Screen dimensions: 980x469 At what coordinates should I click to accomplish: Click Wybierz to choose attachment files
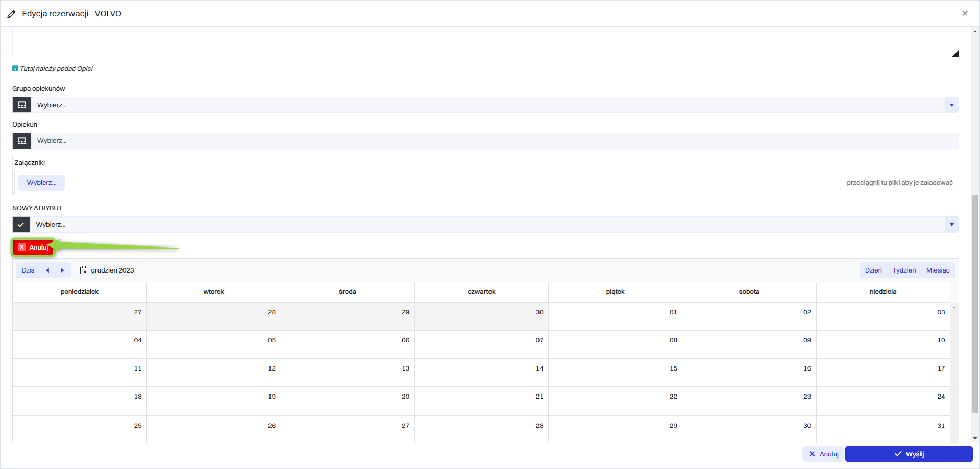pos(41,183)
